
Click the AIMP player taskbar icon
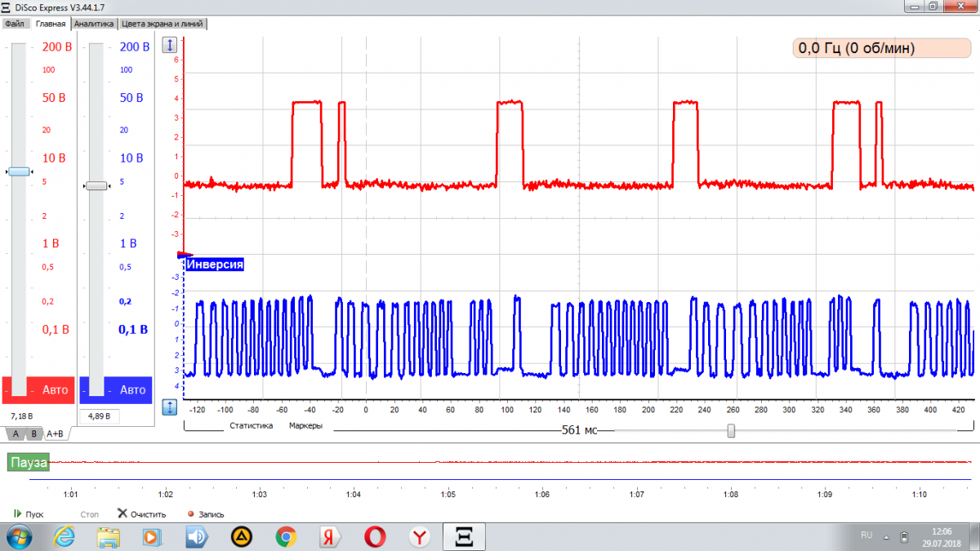[x=241, y=536]
